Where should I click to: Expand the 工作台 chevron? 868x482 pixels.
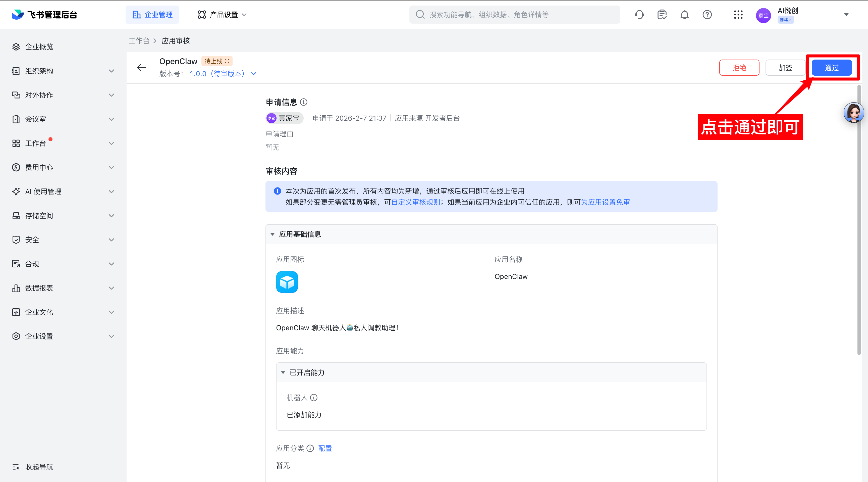(112, 143)
